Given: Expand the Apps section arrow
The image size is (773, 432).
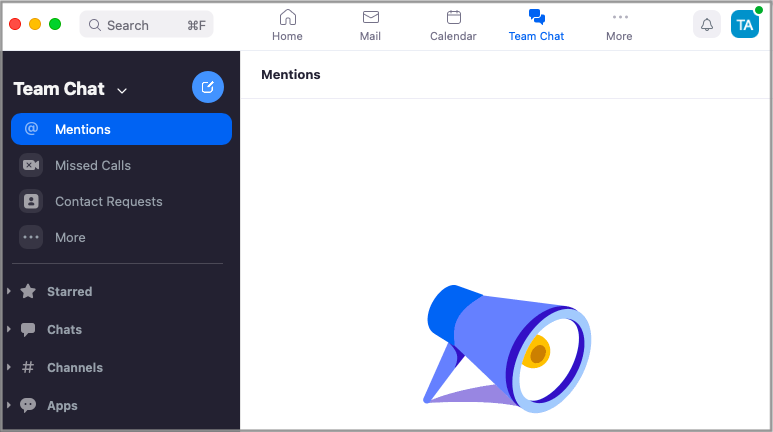Looking at the screenshot, I should [9, 405].
